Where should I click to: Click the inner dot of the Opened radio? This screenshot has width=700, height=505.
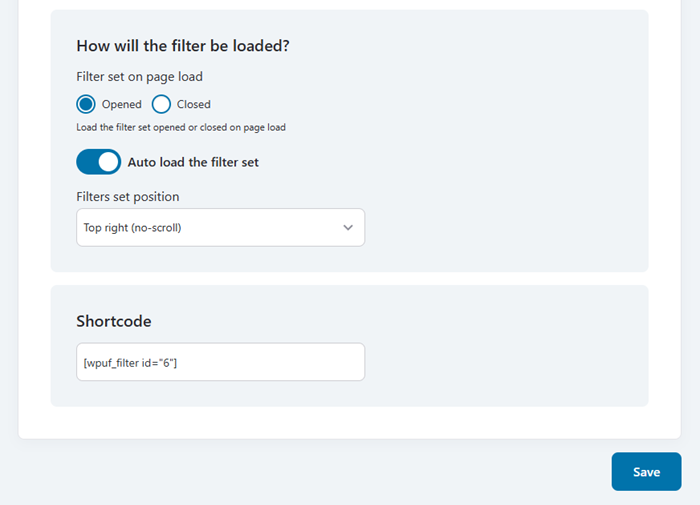[86, 104]
